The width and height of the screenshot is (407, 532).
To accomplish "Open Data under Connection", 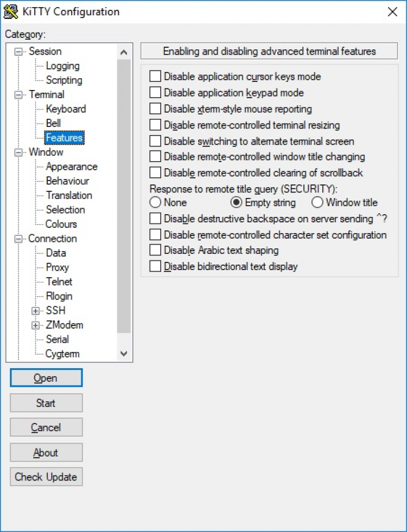I will (x=56, y=253).
